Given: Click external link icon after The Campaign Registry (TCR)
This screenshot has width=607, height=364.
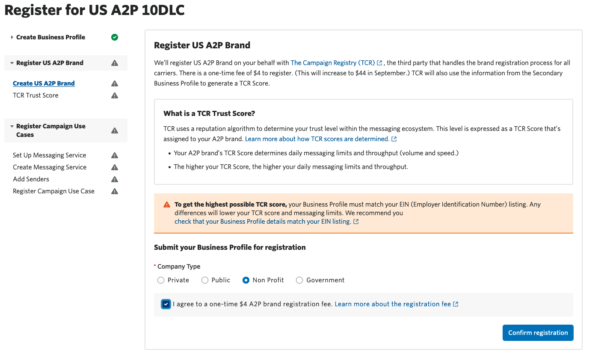Looking at the screenshot, I should pyautogui.click(x=379, y=63).
